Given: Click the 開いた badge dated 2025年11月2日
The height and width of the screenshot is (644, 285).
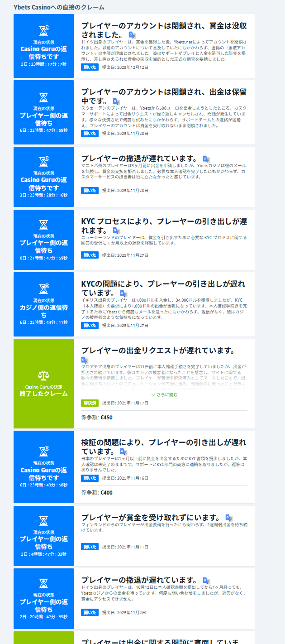Looking at the screenshot, I should pyautogui.click(x=90, y=613).
